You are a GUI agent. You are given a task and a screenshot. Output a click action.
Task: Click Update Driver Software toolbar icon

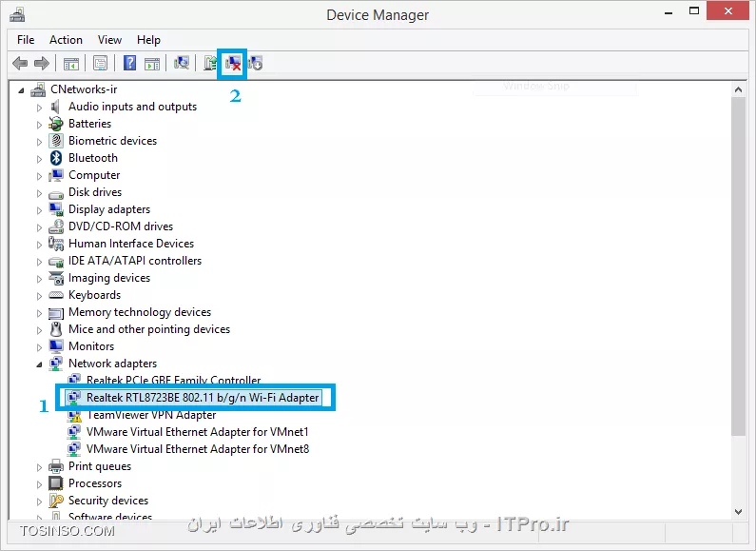(210, 63)
